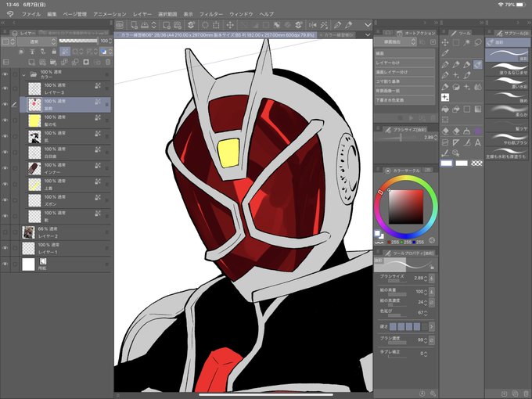The width and height of the screenshot is (532, 399).
Task: Click the Clip Studio icon in command bar
Action: click(x=120, y=25)
